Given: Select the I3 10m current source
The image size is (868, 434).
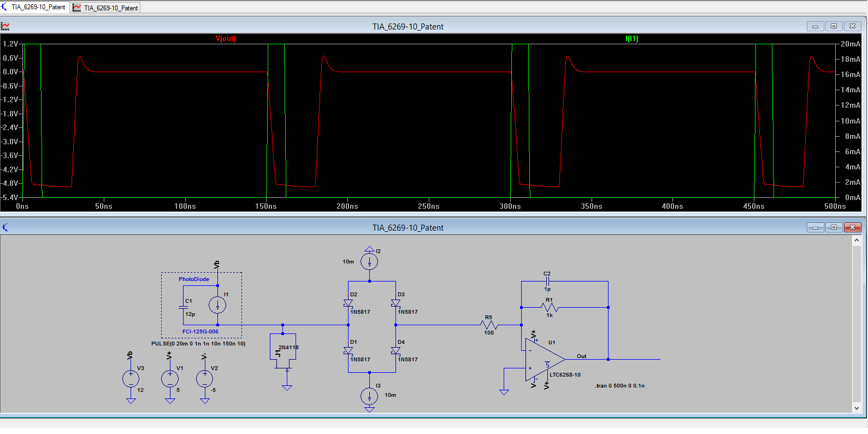Looking at the screenshot, I should [369, 396].
